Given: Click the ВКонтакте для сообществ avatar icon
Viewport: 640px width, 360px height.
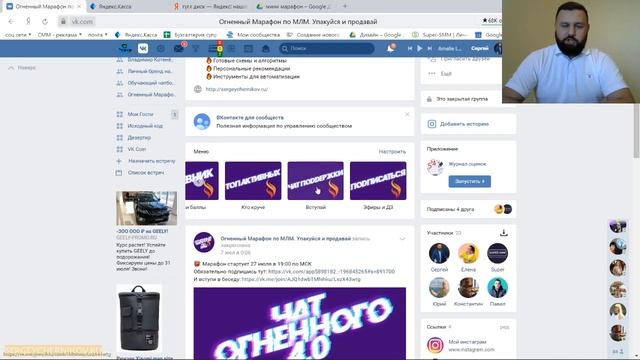Looking at the screenshot, I should click(202, 122).
